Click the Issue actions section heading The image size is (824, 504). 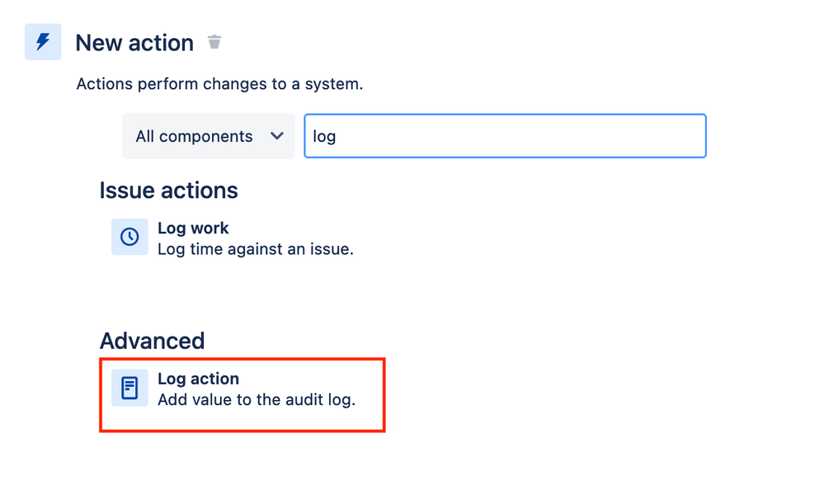169,191
